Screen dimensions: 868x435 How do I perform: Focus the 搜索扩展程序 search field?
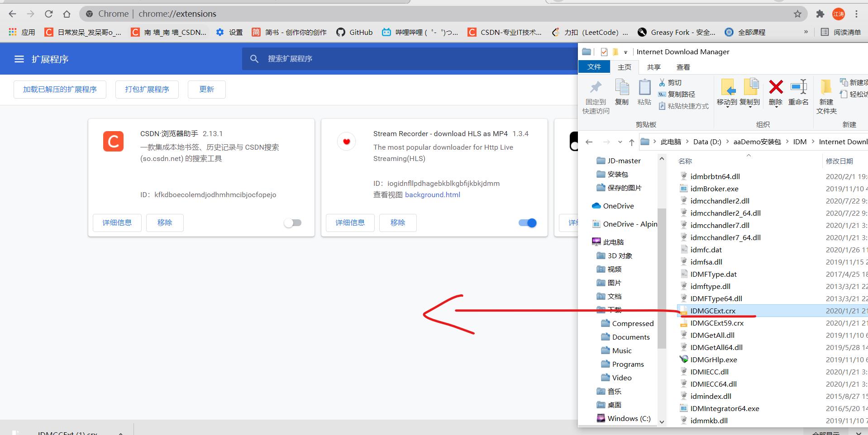point(410,59)
